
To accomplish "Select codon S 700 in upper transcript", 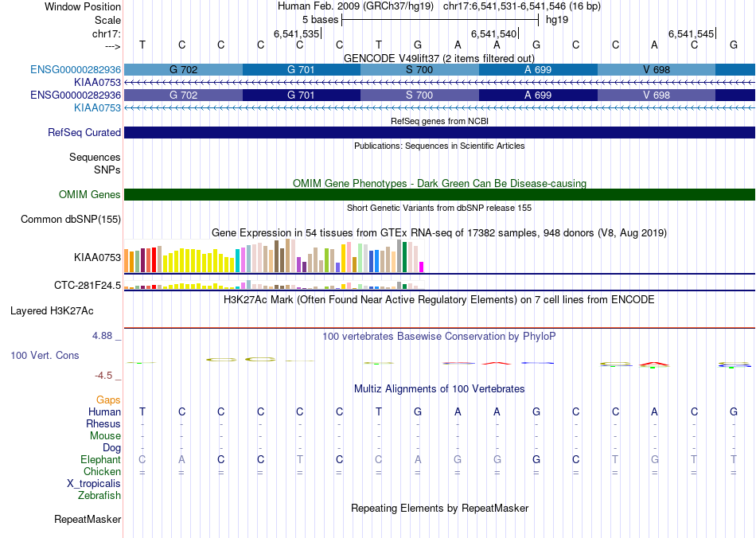I will (419, 69).
